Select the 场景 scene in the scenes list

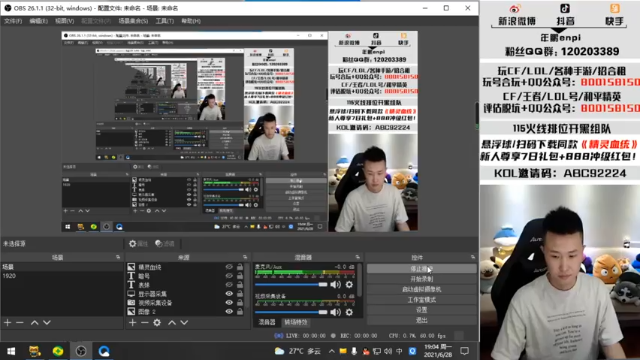(62, 267)
